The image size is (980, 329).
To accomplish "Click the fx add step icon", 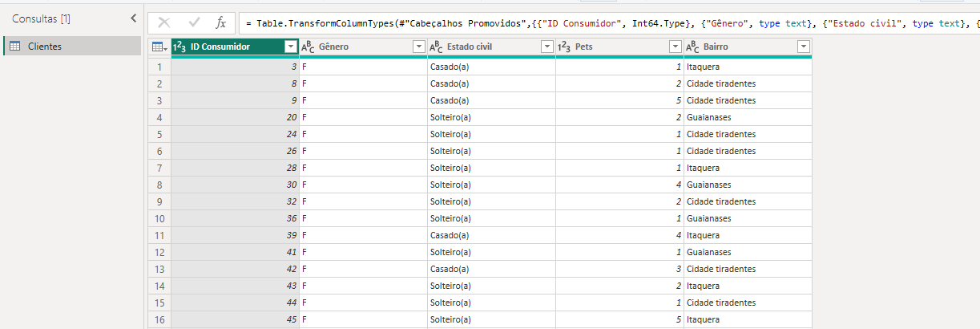I will [x=220, y=23].
